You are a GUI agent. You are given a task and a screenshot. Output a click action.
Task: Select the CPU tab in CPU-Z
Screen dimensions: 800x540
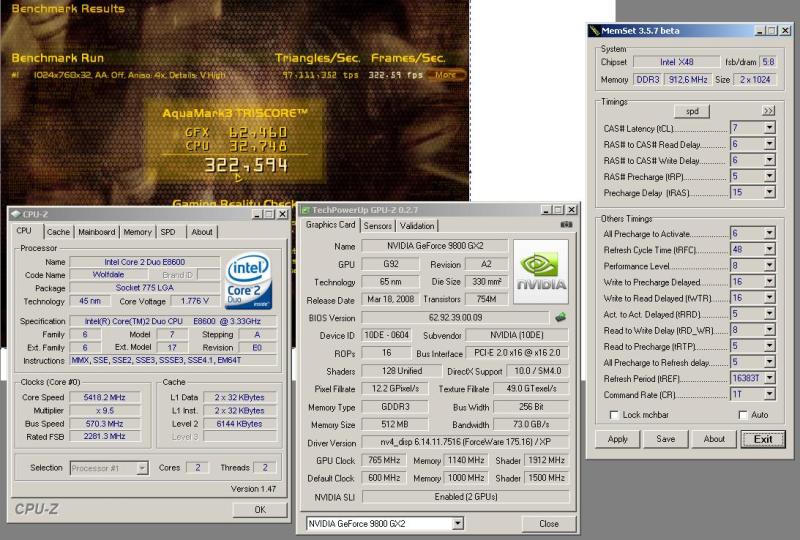click(x=24, y=231)
